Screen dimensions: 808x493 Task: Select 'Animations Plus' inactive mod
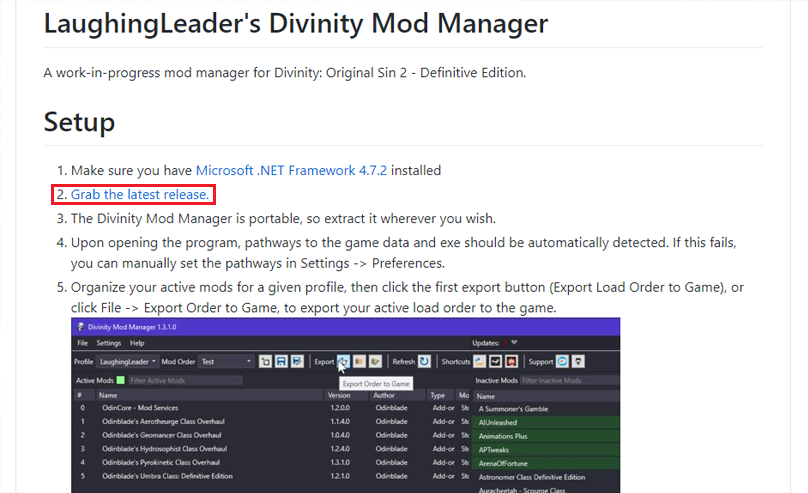(547, 436)
